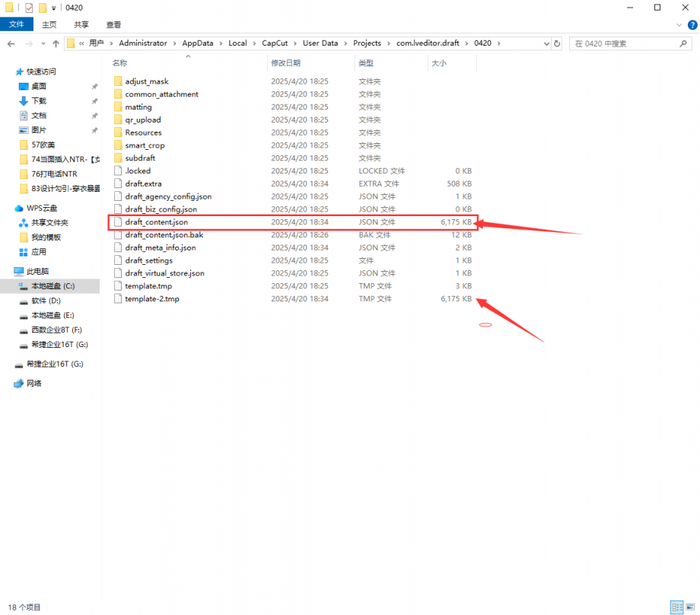Switch to the 查看 ribbon tab

click(x=113, y=24)
